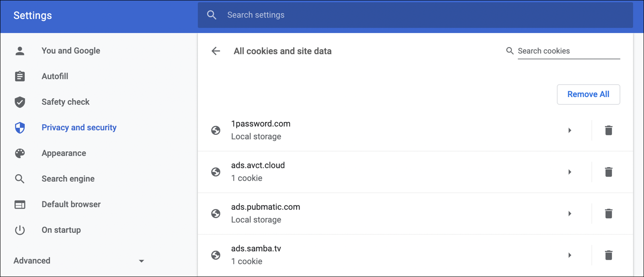Select the On startup power icon
The height and width of the screenshot is (277, 644).
coord(20,230)
